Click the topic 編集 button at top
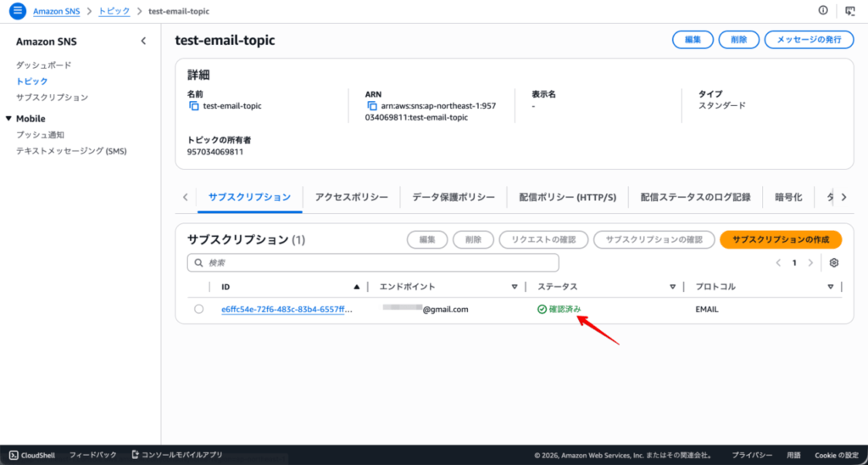The image size is (868, 465). pos(693,40)
